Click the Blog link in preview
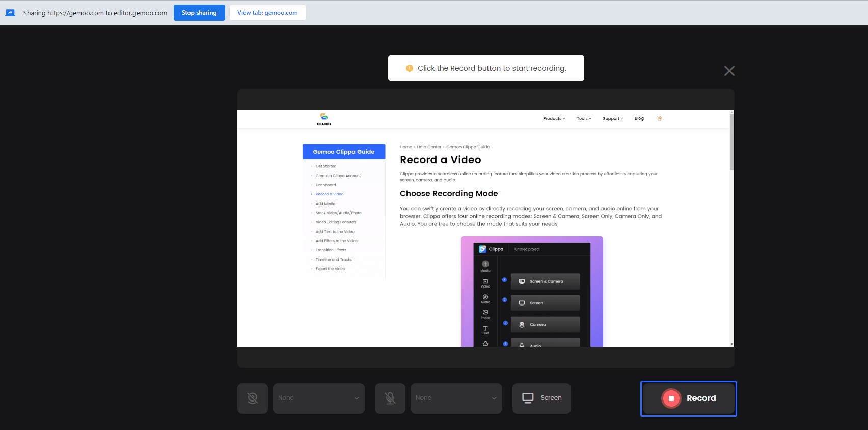 (639, 118)
